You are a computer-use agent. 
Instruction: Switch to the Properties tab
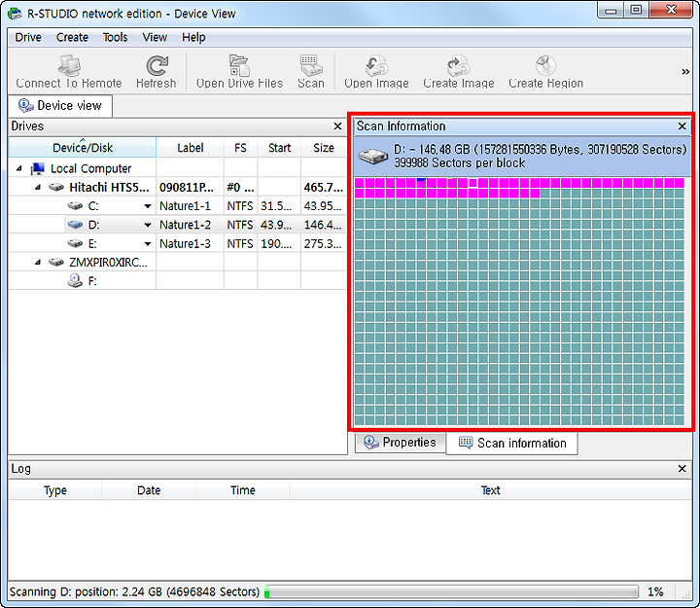point(401,443)
